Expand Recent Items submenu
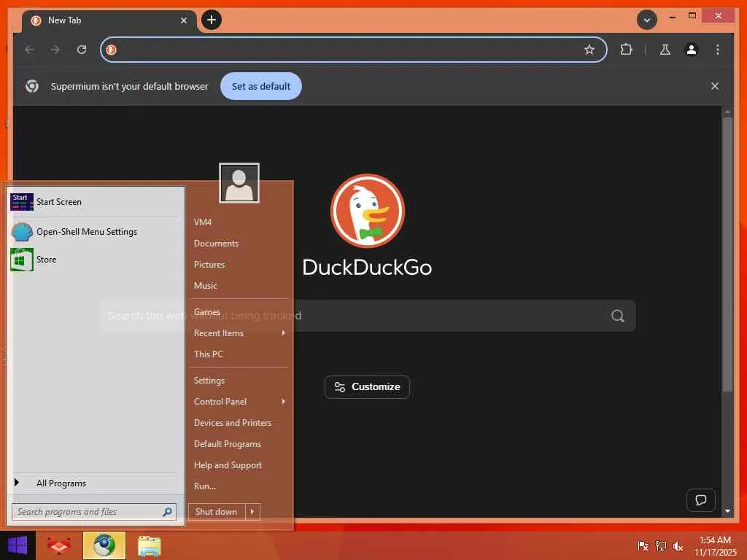 pos(239,333)
